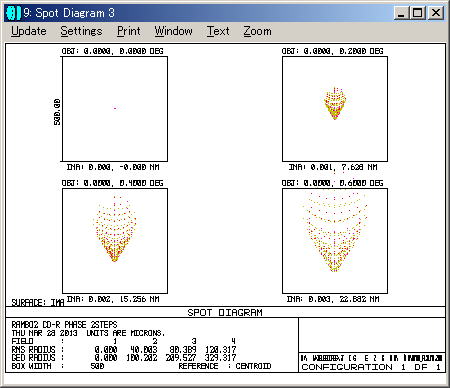450x388 pixels.
Task: Minimize the Spot Diagram 3 window
Action: 402,13
